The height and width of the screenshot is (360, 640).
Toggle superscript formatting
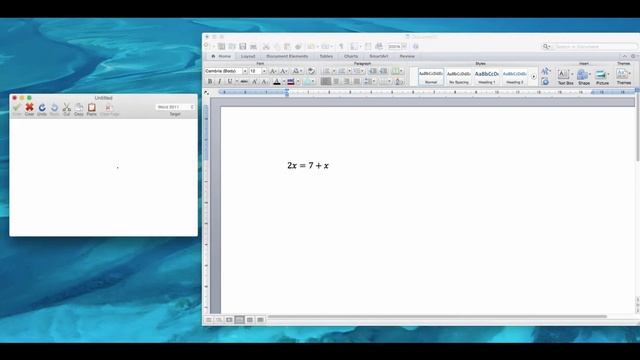point(254,82)
